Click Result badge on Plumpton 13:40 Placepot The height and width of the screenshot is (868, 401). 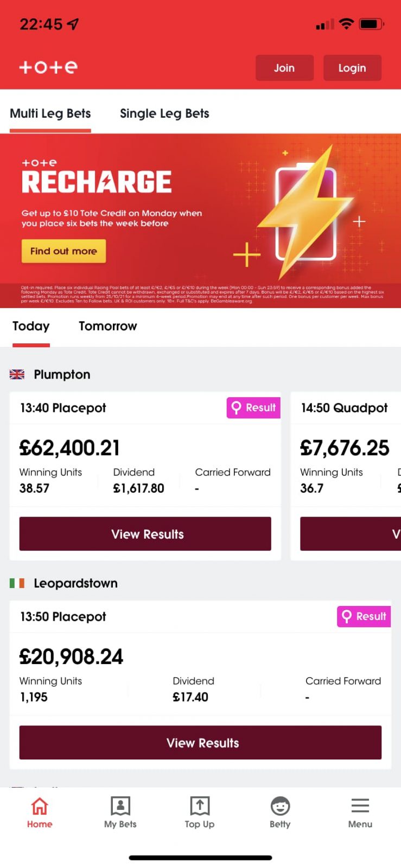(x=253, y=407)
